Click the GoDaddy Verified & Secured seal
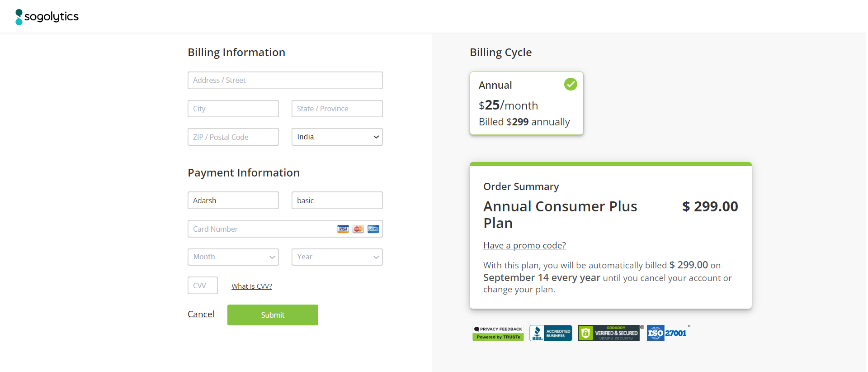Viewport: 868px width, 372px height. [609, 333]
